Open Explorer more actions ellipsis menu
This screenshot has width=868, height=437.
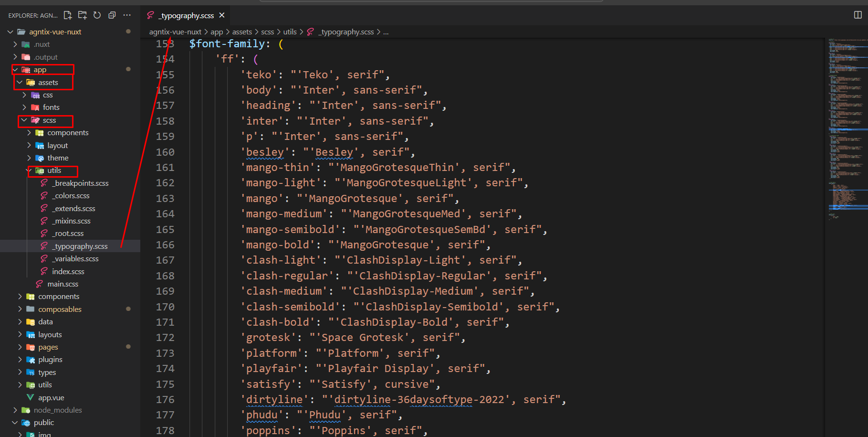click(127, 15)
